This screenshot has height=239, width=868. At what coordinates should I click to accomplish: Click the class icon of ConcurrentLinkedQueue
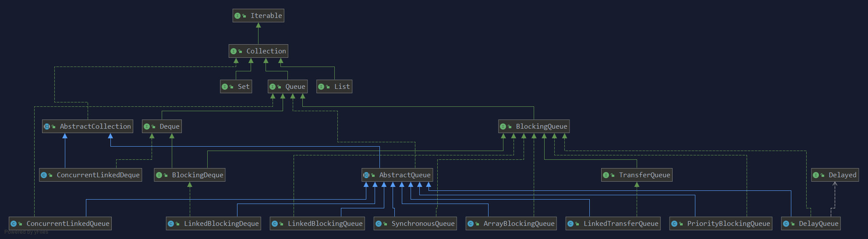tap(14, 224)
